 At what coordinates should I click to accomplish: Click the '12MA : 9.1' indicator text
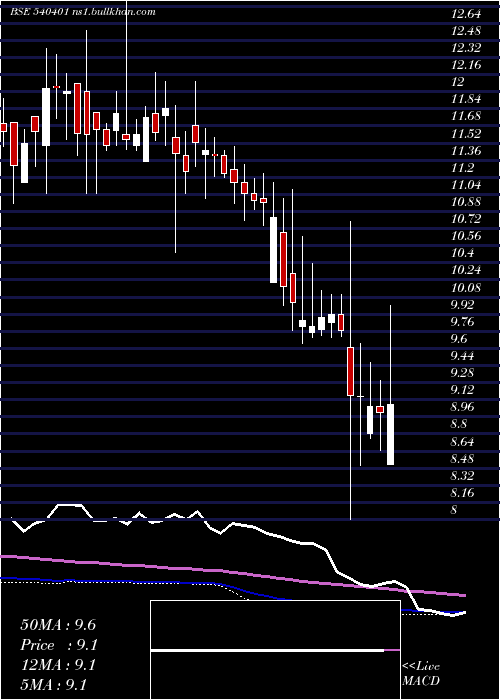[58, 665]
